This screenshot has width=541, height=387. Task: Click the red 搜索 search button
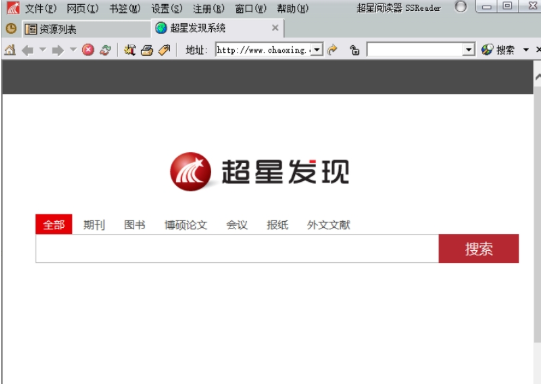pos(479,249)
